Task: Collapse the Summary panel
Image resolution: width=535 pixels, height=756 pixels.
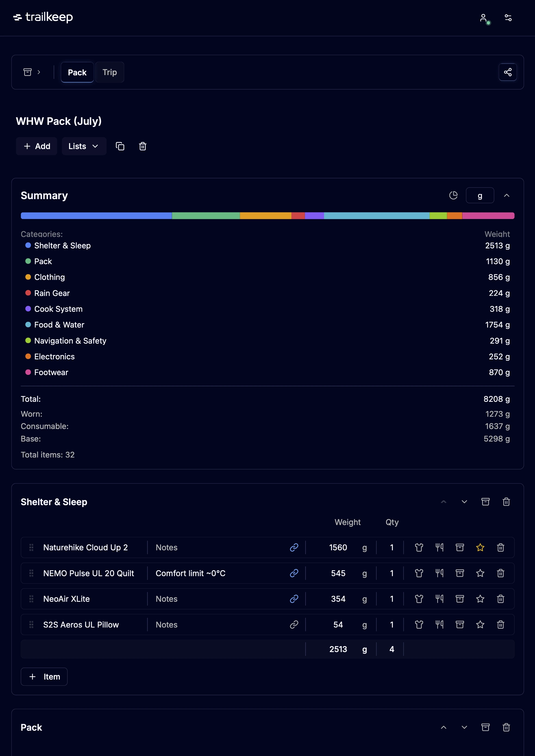Action: [506, 195]
